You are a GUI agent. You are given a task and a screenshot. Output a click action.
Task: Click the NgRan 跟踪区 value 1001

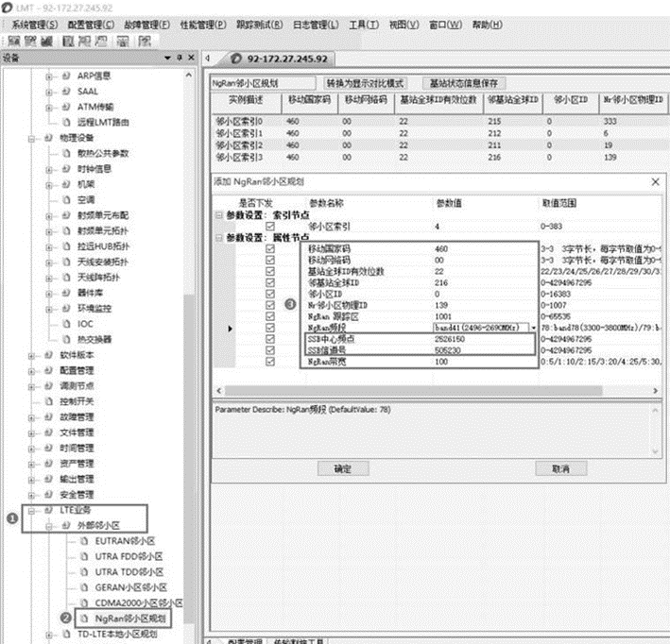pyautogui.click(x=442, y=316)
